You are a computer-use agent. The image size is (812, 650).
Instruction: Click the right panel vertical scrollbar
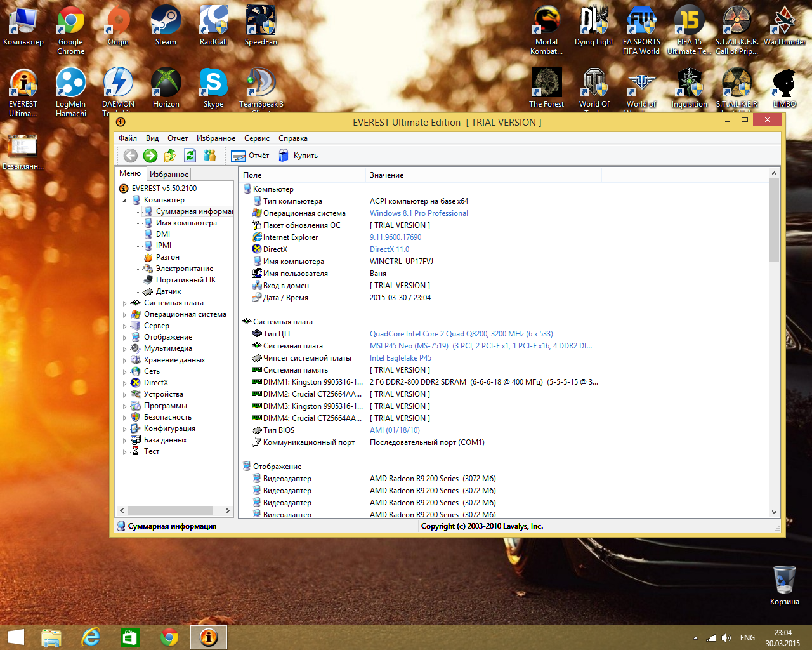pyautogui.click(x=774, y=220)
